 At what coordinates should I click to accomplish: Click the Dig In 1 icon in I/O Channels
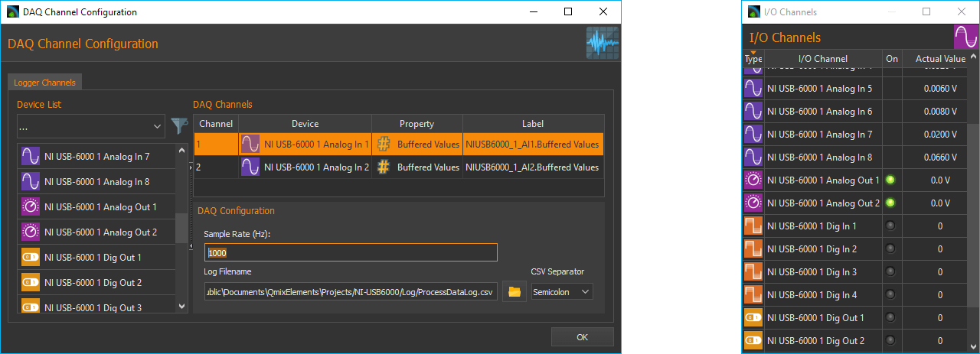pos(753,226)
